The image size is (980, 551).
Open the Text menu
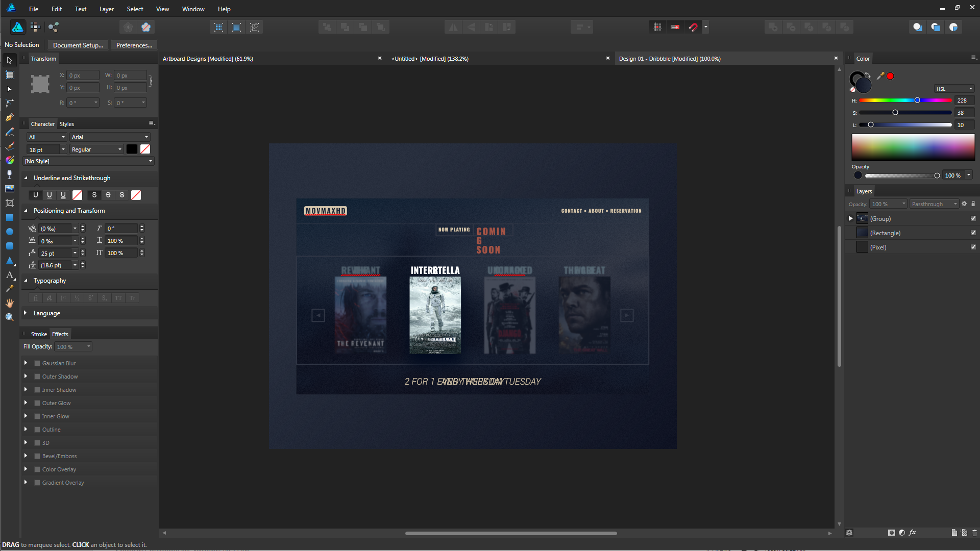(x=81, y=9)
